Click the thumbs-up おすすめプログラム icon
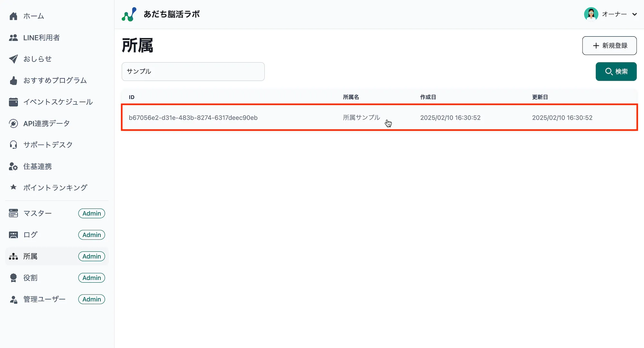Screen dimensions: 644x348 coord(13,80)
